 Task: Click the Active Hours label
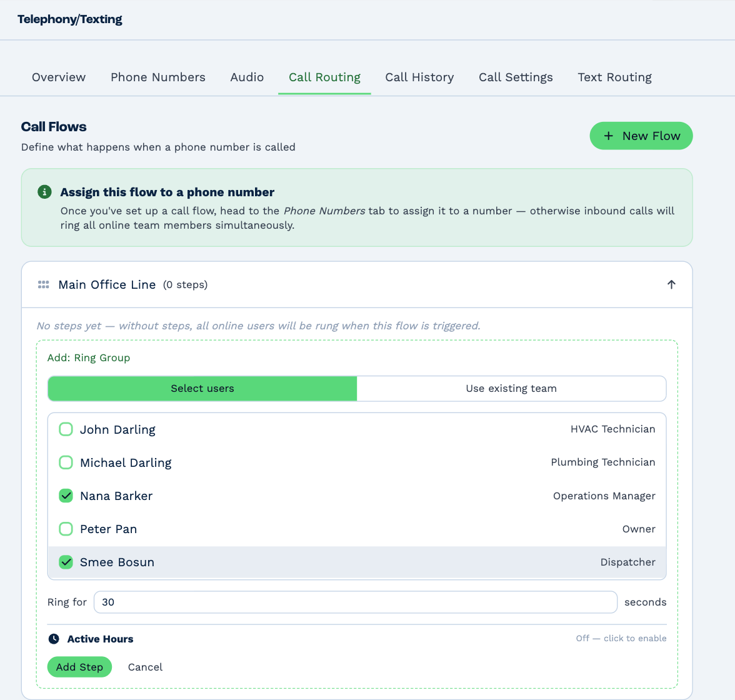[100, 639]
